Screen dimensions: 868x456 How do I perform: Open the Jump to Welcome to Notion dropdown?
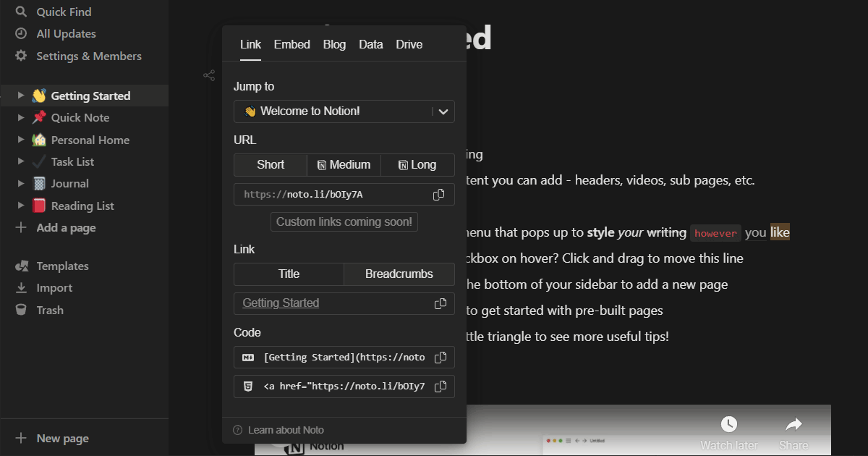coord(344,111)
